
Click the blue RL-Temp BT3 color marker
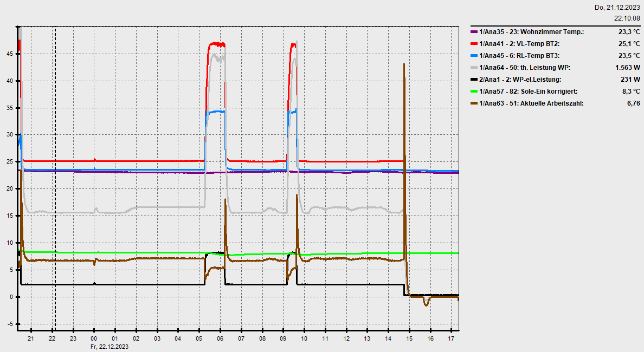[474, 56]
